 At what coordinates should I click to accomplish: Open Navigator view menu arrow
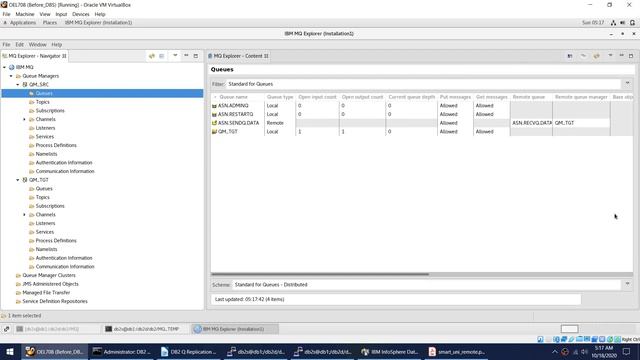point(175,56)
